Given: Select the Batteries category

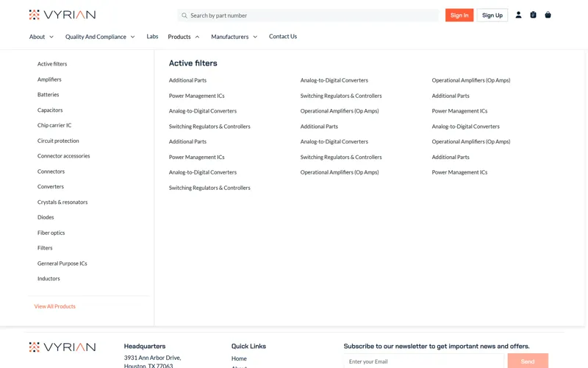Looking at the screenshot, I should pos(49,95).
